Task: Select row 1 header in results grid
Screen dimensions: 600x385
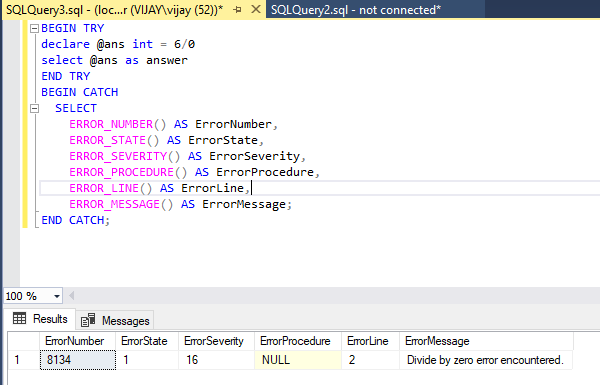Action: (23, 360)
